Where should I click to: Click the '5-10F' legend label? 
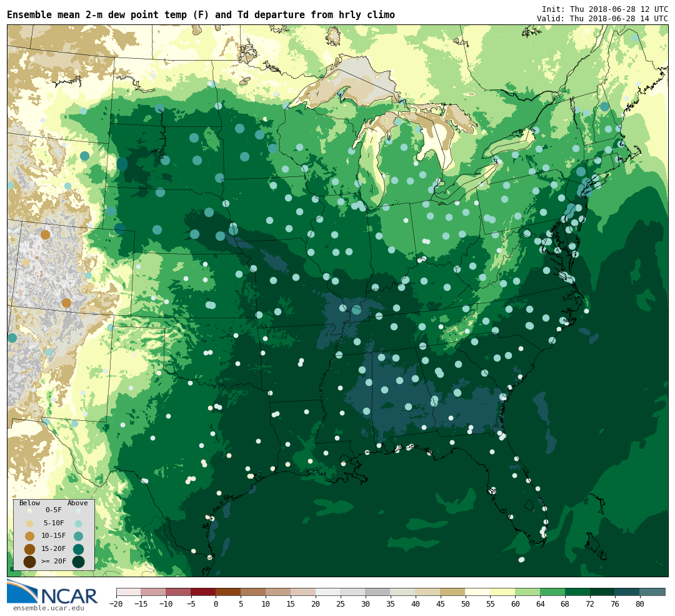(x=53, y=523)
